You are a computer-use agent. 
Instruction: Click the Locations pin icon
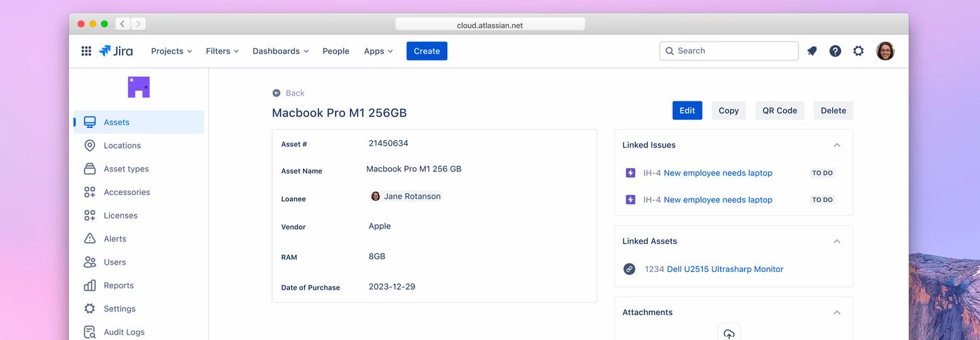pos(90,146)
